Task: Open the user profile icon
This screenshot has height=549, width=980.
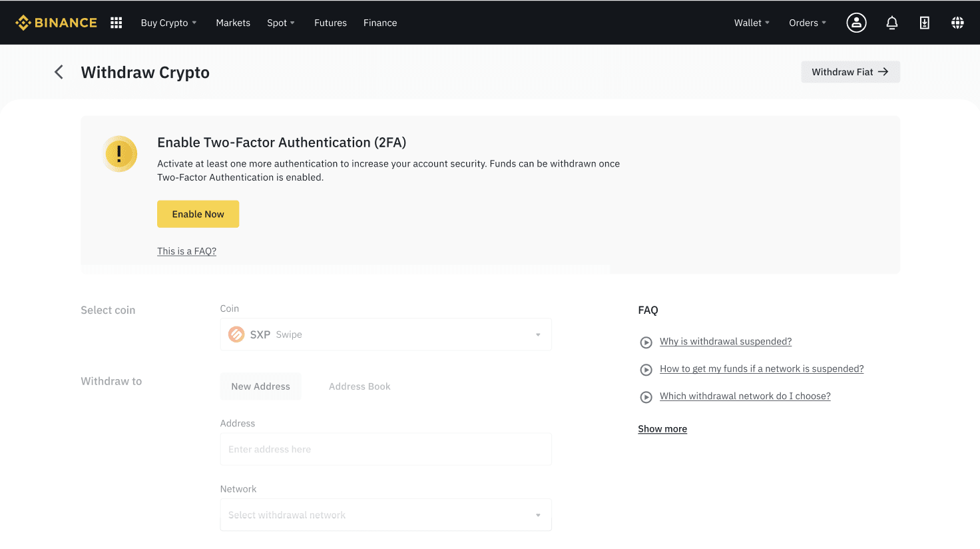Action: pyautogui.click(x=856, y=23)
